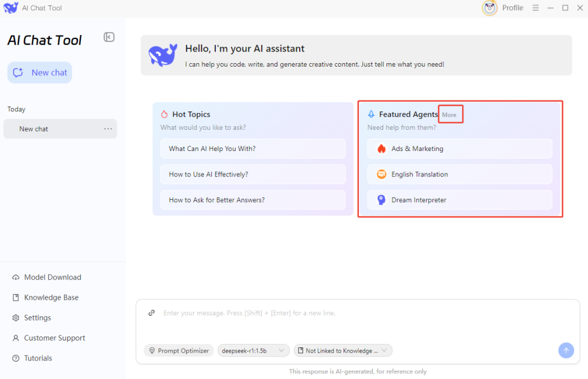588x379 pixels.
Task: Open Model Download from the sidebar
Action: (52, 277)
